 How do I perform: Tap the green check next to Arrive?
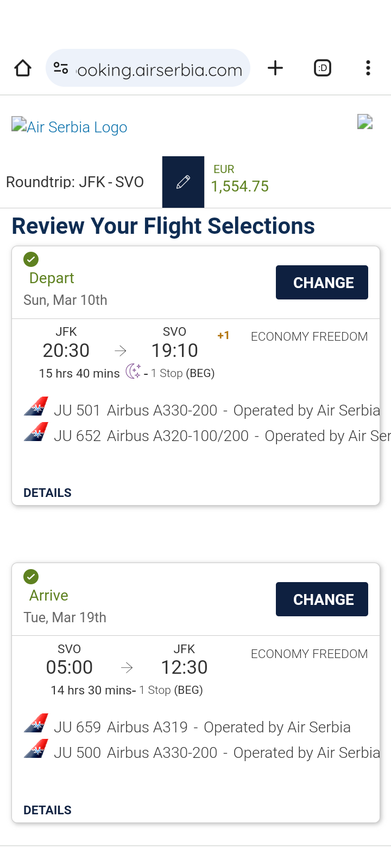[x=31, y=577]
